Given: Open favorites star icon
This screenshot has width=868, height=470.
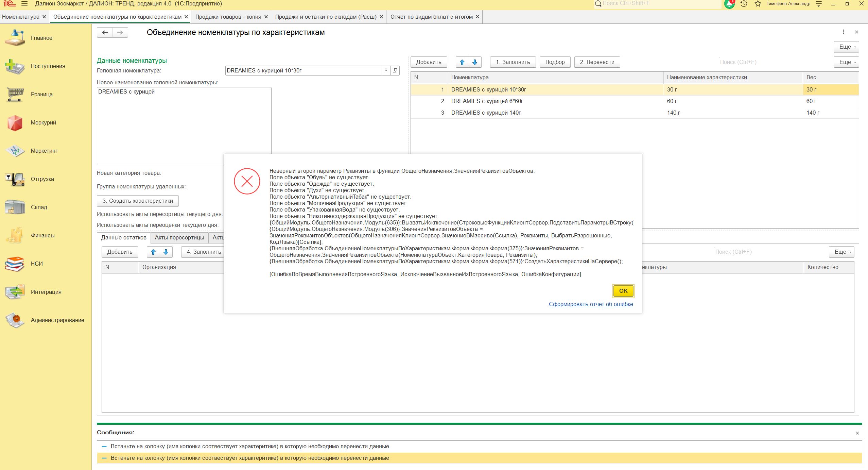Looking at the screenshot, I should tap(758, 4).
